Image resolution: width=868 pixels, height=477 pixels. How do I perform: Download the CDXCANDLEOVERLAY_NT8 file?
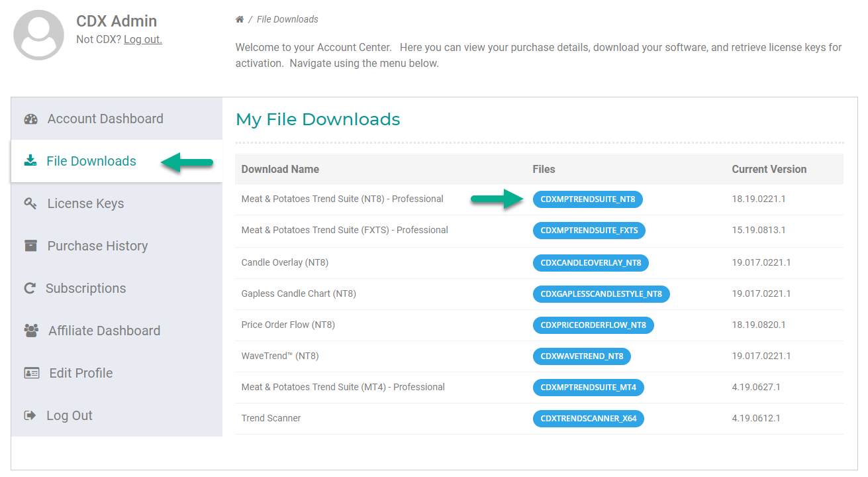(591, 262)
